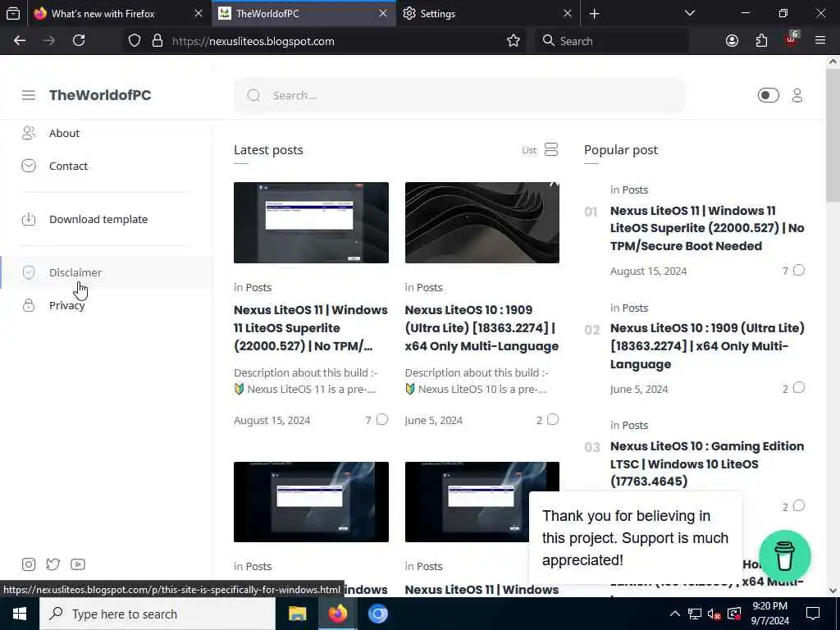The width and height of the screenshot is (840, 630).
Task: Open the About page link
Action: [x=64, y=133]
